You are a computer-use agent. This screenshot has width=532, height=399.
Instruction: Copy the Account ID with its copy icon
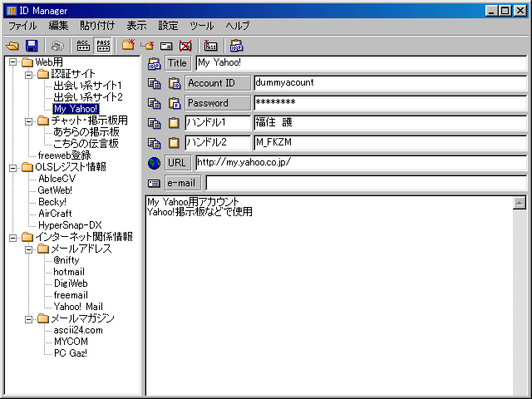point(155,83)
